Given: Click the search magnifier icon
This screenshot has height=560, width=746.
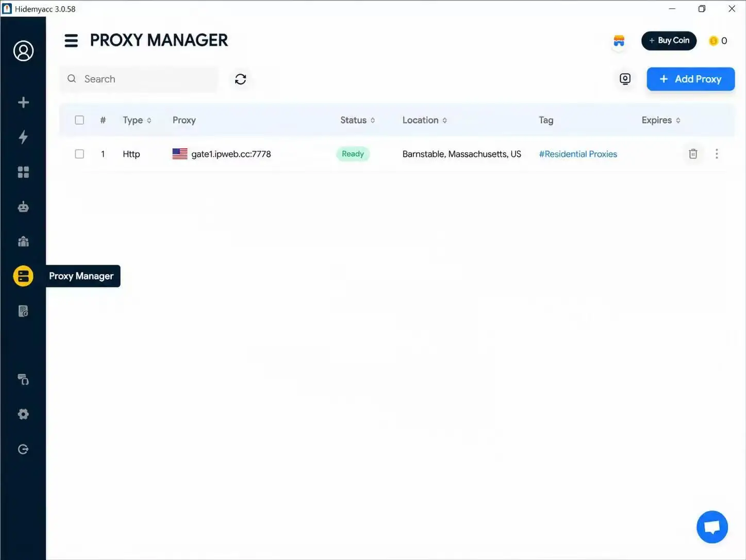Looking at the screenshot, I should pyautogui.click(x=72, y=78).
